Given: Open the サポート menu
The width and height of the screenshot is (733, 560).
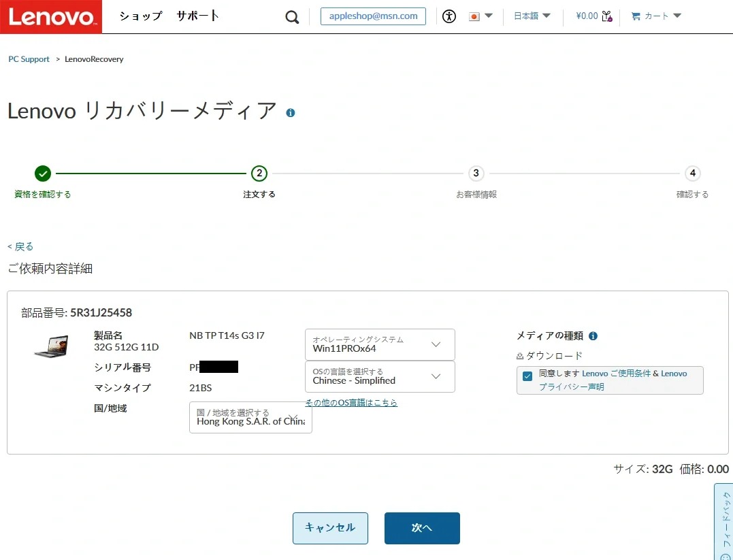Looking at the screenshot, I should pos(198,16).
